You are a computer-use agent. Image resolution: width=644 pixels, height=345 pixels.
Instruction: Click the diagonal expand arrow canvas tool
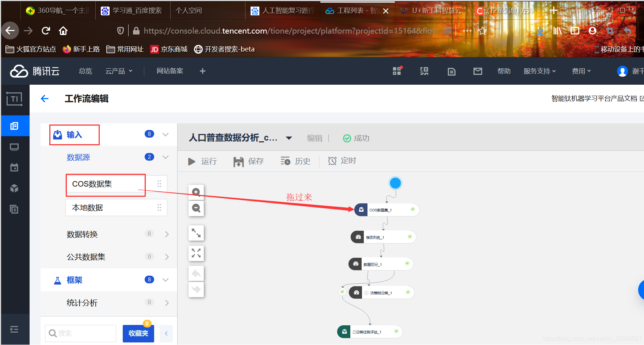click(x=196, y=233)
